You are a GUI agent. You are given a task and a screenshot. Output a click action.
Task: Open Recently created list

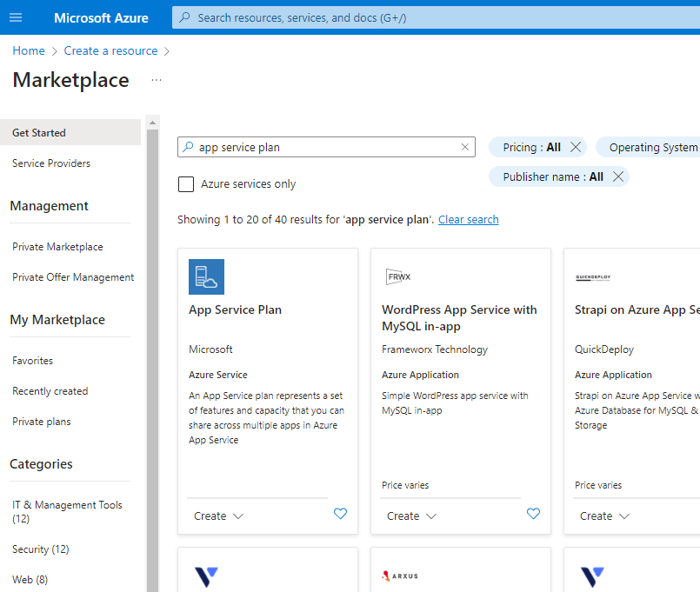pyautogui.click(x=50, y=391)
